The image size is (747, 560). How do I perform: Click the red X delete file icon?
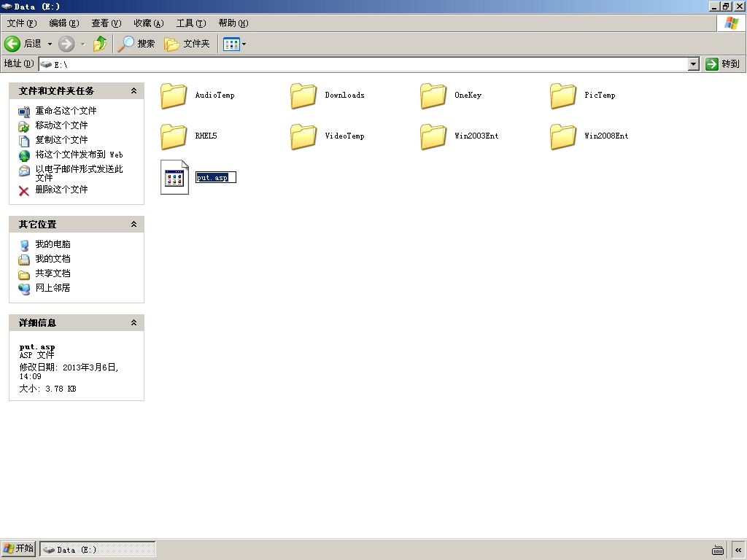tap(24, 191)
